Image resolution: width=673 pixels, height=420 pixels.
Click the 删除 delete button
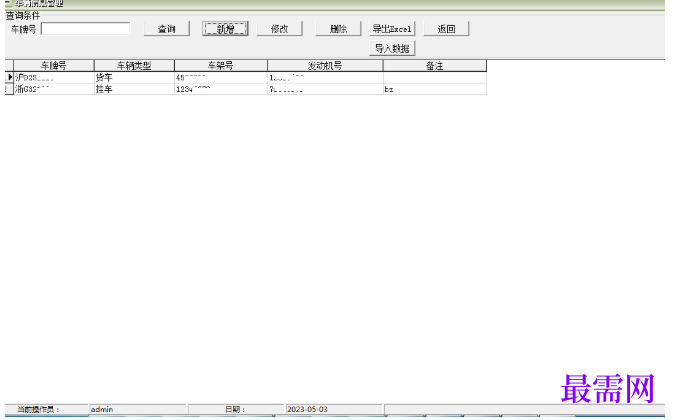tap(338, 29)
